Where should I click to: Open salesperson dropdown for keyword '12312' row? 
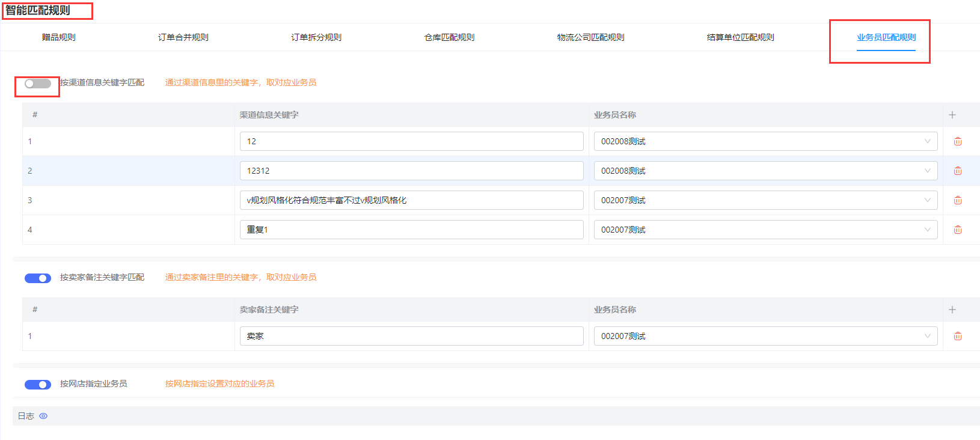click(765, 171)
